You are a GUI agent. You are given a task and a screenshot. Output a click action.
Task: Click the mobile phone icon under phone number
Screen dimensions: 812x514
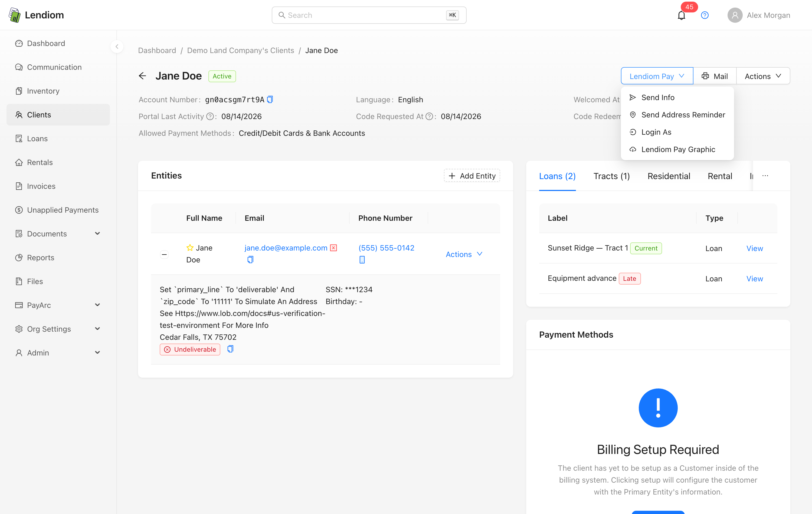coord(362,259)
